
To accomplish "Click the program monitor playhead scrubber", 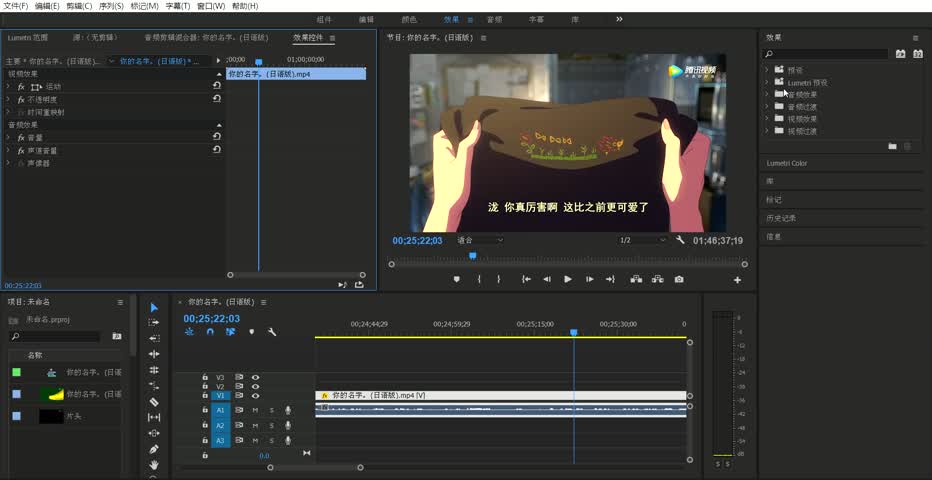I will 473,256.
